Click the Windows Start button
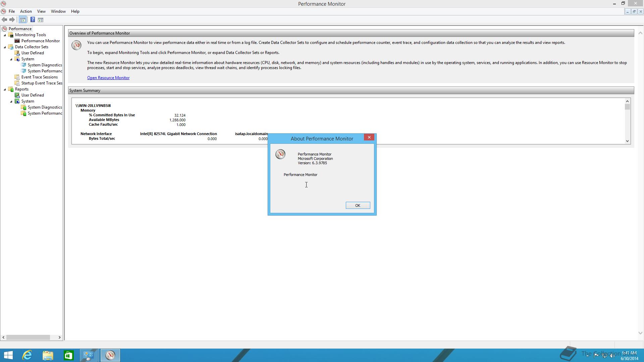Image resolution: width=644 pixels, height=362 pixels. (8, 355)
